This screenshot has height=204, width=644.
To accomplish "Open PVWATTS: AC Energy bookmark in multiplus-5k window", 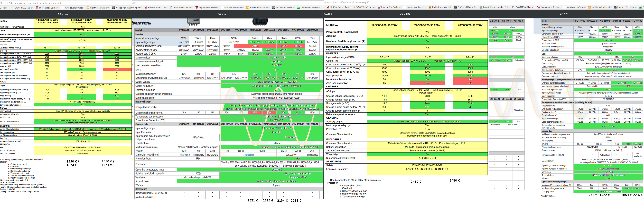I will [x=365, y=7].
